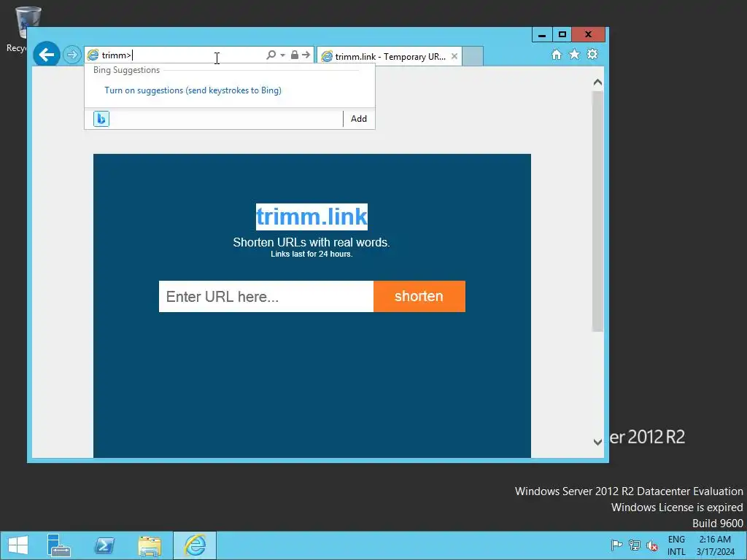Screen dimensions: 747x560
Task: Open muted speaker volume icon in tray
Action: pyautogui.click(x=652, y=545)
